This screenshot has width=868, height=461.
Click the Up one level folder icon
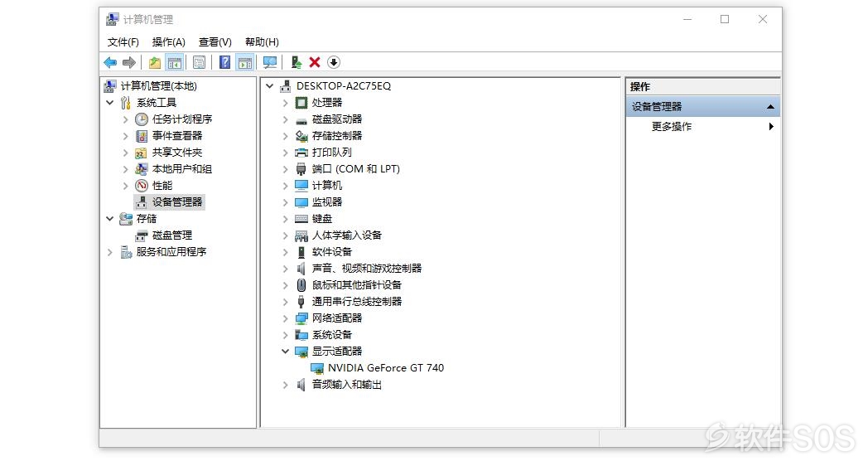pyautogui.click(x=155, y=63)
